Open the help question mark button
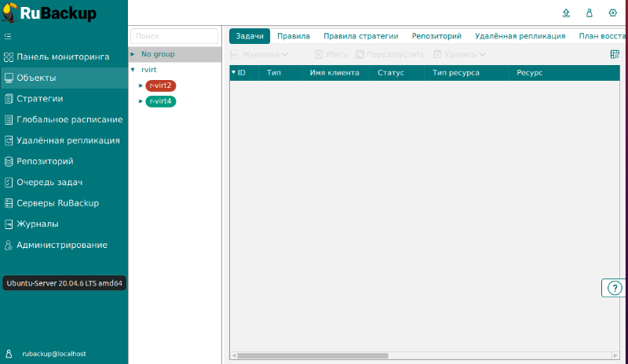 pyautogui.click(x=614, y=288)
